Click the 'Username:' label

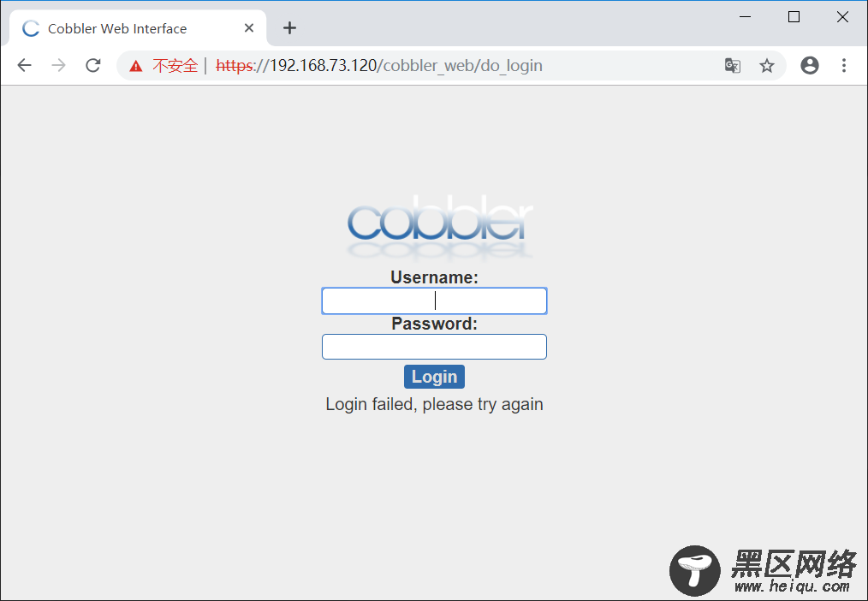[435, 277]
